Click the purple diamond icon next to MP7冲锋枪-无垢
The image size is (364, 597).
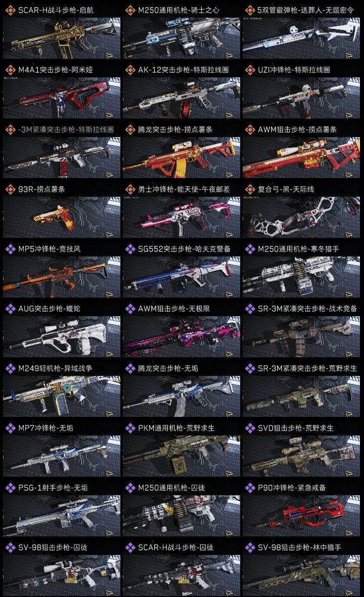click(10, 428)
